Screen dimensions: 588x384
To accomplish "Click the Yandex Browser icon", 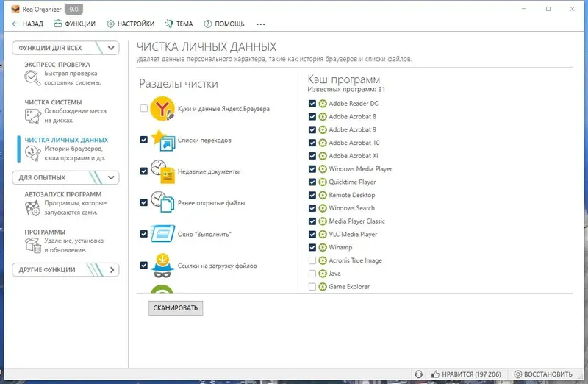I will [x=162, y=108].
